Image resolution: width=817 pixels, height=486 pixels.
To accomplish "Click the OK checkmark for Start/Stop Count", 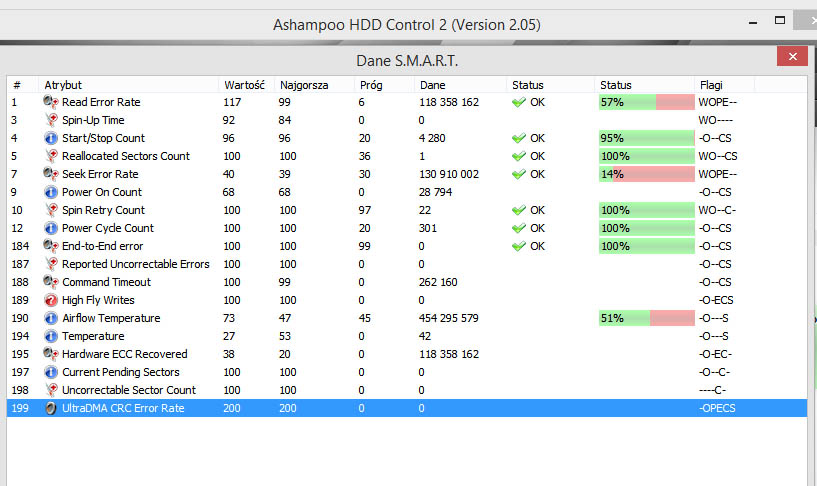I will pyautogui.click(x=518, y=138).
